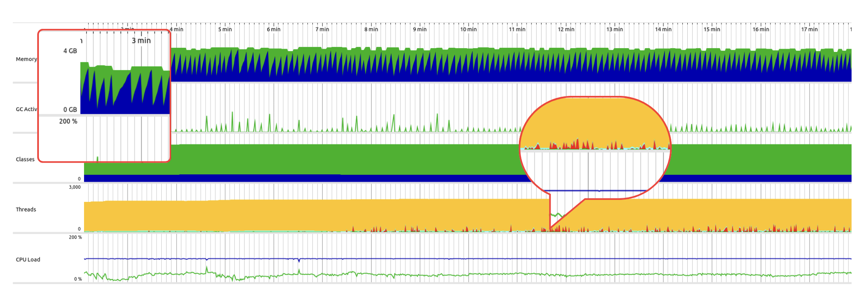The width and height of the screenshot is (868, 293).
Task: Click the green CPU load curve
Action: click(468, 275)
